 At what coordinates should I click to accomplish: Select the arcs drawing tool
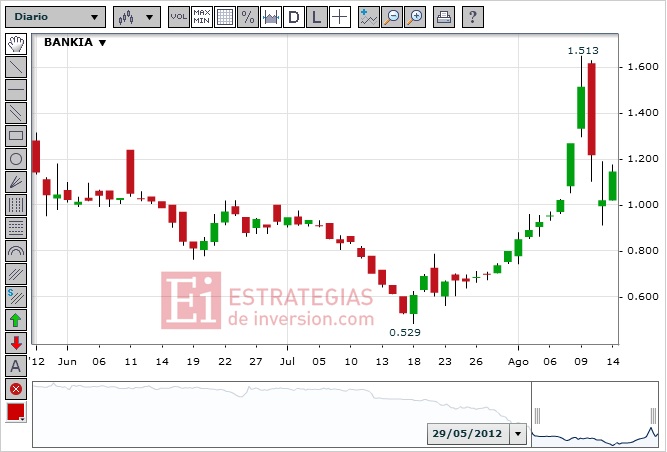point(16,251)
